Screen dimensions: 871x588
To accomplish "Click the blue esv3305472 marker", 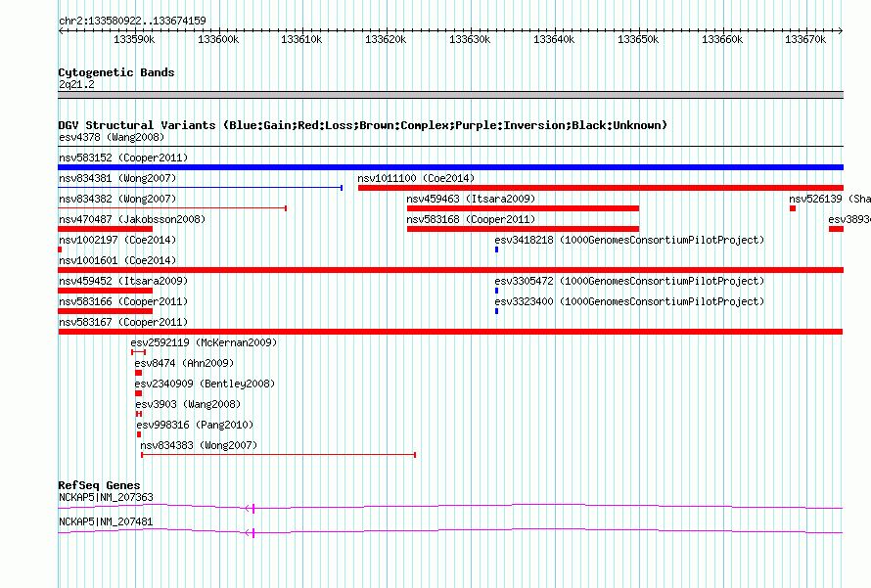I will point(496,291).
